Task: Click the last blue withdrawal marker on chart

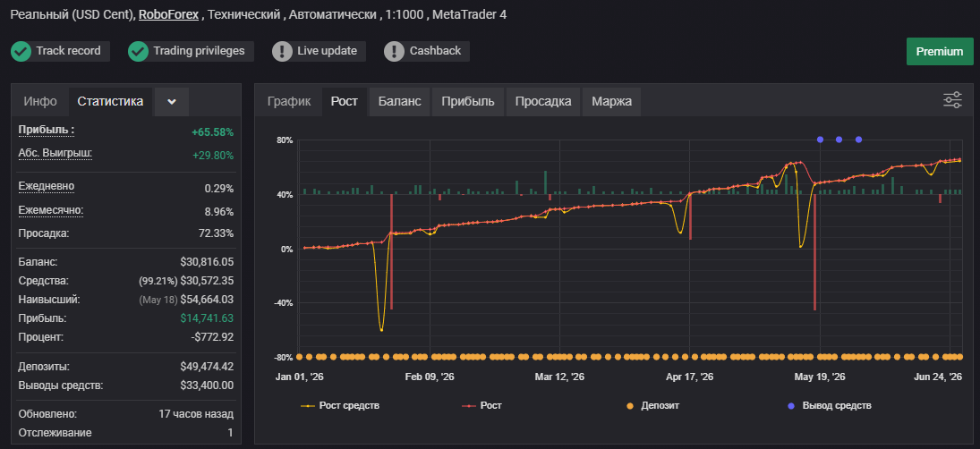Action: tap(859, 140)
